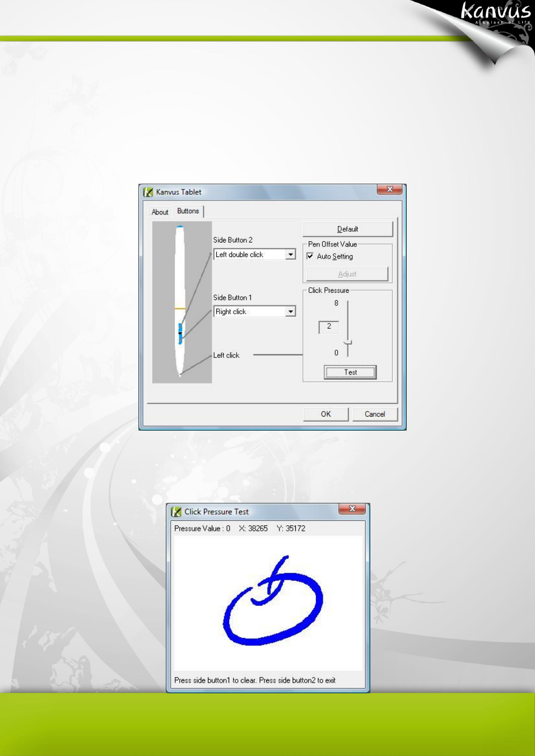535x756 pixels.
Task: Click the greyed Adjust button
Action: point(347,274)
